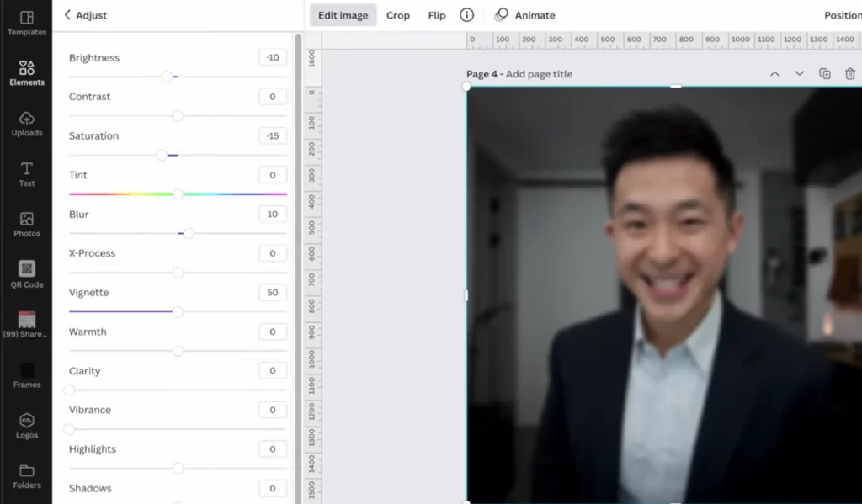Open the QR Code app

click(26, 274)
